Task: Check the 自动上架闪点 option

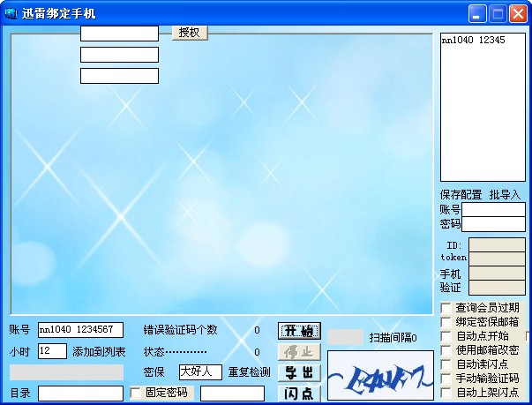Action: (x=446, y=393)
